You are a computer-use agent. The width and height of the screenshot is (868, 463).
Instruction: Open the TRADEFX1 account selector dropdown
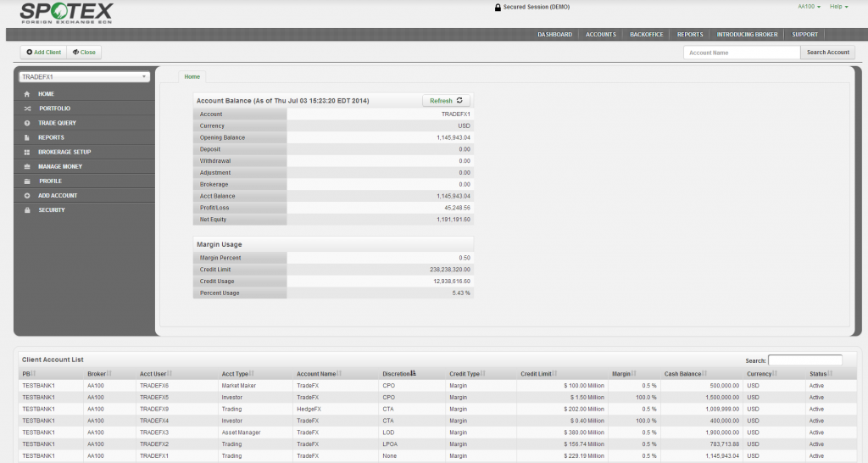84,77
